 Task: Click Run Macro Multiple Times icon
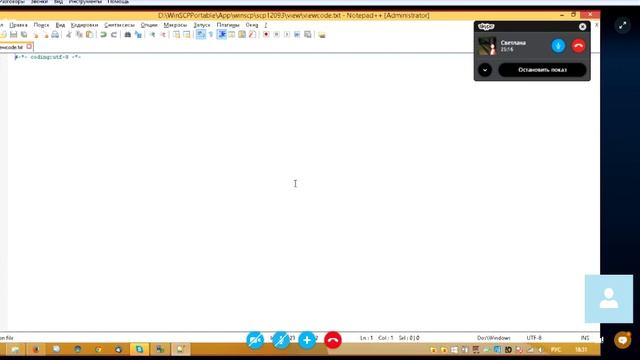pyautogui.click(x=297, y=35)
